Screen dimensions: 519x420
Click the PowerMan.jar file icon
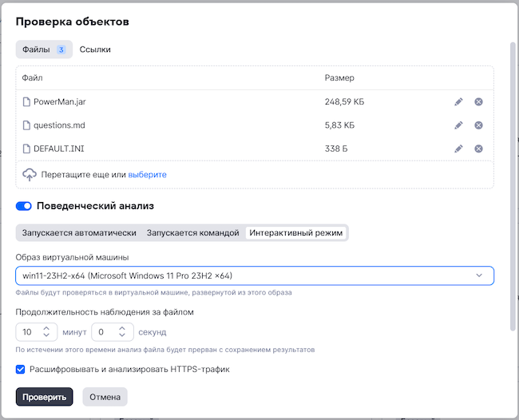click(26, 101)
